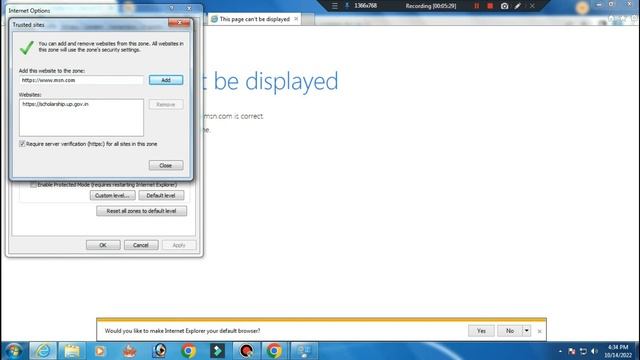Viewport: 640px width, 360px height.
Task: Show hidden system tray icons
Action: [560, 351]
